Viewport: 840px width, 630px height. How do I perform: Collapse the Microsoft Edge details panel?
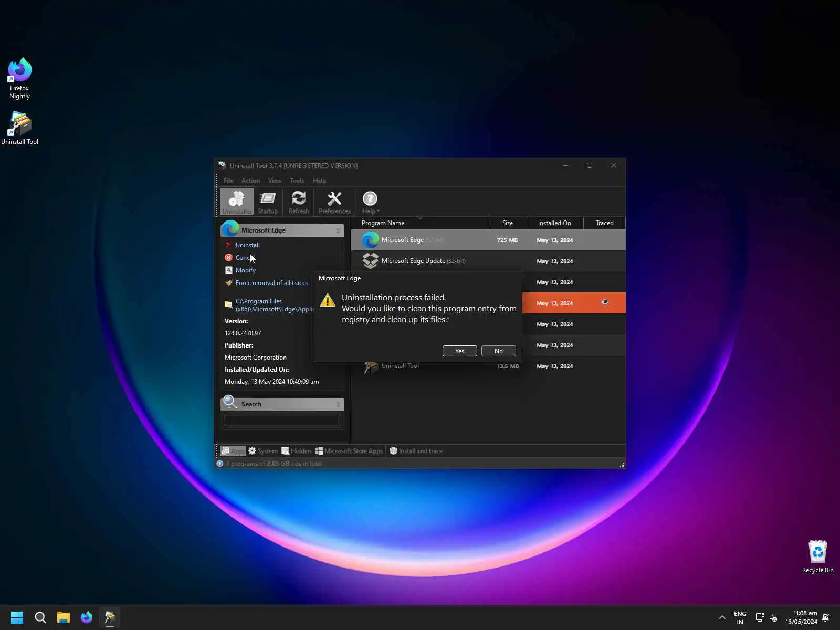pos(338,230)
